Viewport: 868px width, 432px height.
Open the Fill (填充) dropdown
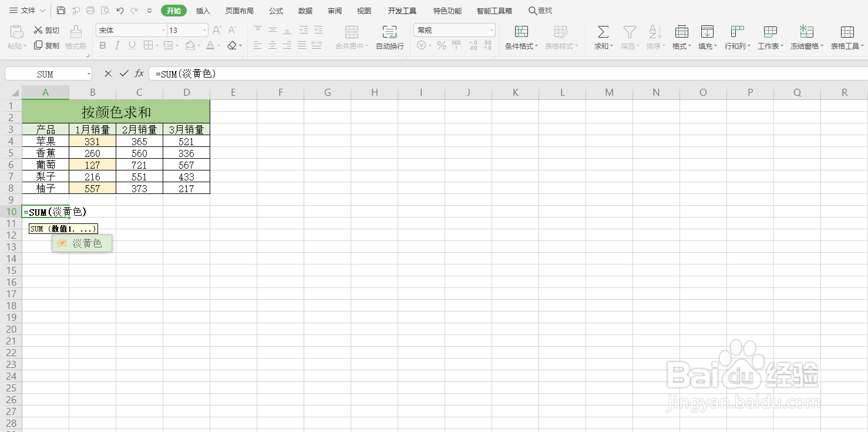(x=708, y=38)
